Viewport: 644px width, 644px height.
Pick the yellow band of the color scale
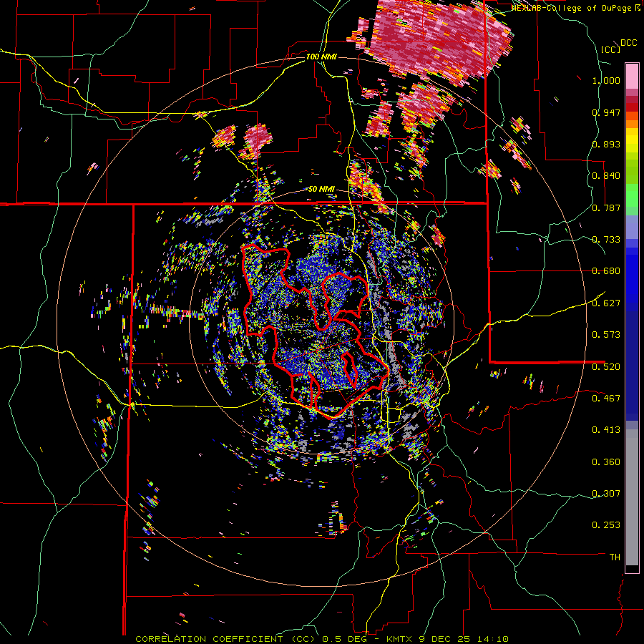click(x=632, y=141)
